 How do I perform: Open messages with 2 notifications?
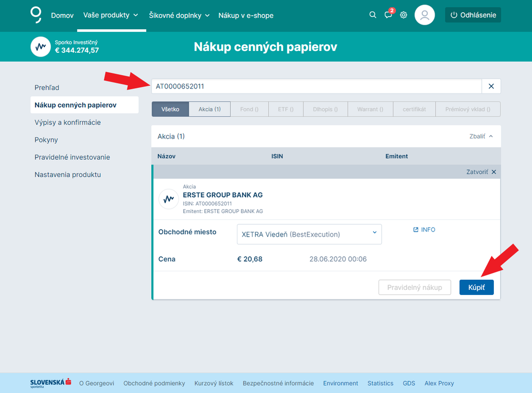389,14
